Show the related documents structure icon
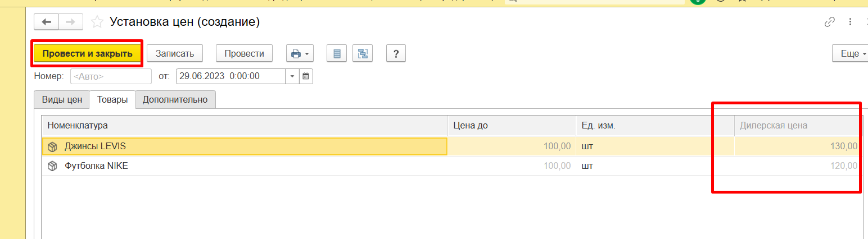Viewport: 868px width, 239px height. point(363,54)
